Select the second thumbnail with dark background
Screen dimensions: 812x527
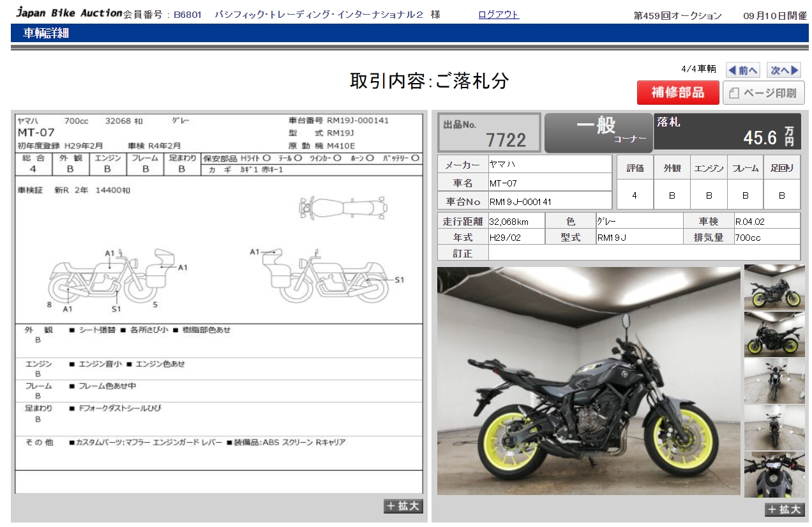coord(774,334)
